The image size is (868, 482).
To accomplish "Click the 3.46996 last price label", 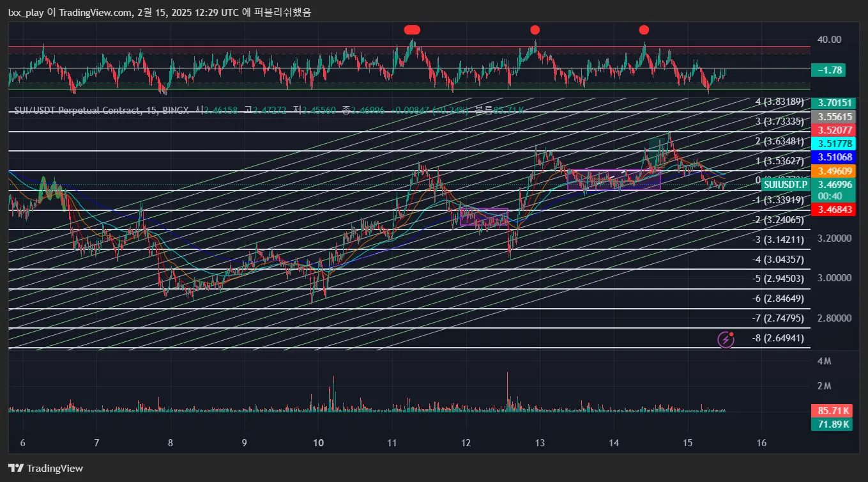I will coord(833,184).
